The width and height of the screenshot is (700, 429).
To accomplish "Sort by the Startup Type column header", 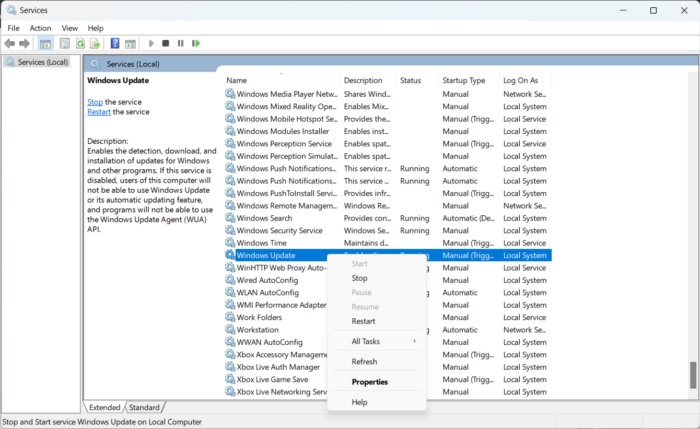I will [464, 80].
